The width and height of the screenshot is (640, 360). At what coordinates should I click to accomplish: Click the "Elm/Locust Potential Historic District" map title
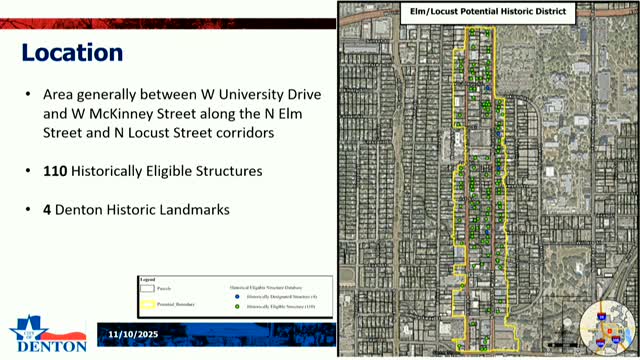pyautogui.click(x=488, y=11)
